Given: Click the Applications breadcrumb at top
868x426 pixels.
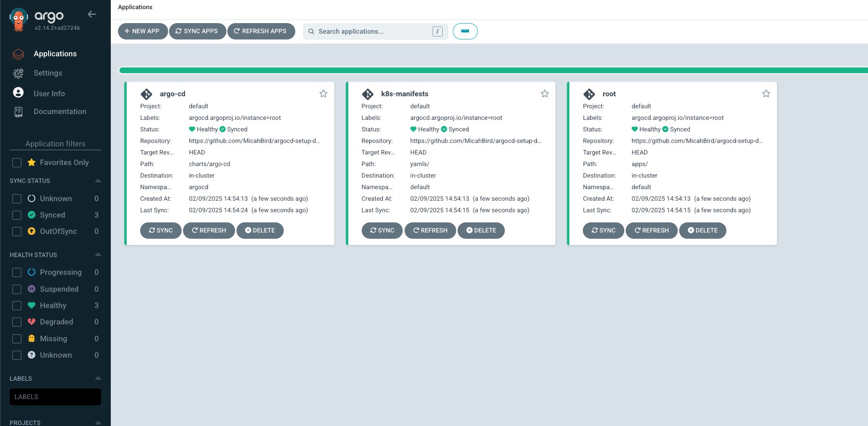Looking at the screenshot, I should [x=135, y=7].
